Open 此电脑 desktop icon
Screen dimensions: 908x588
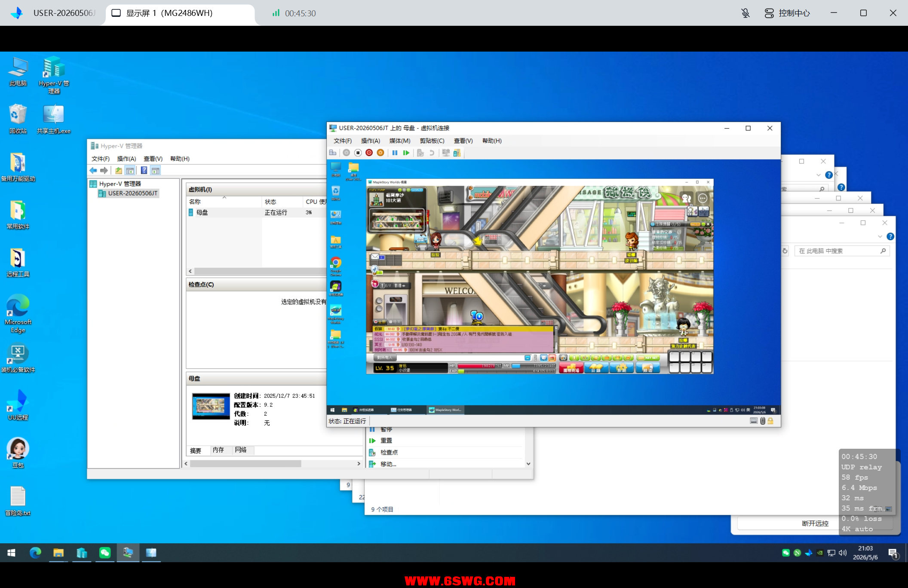(18, 72)
